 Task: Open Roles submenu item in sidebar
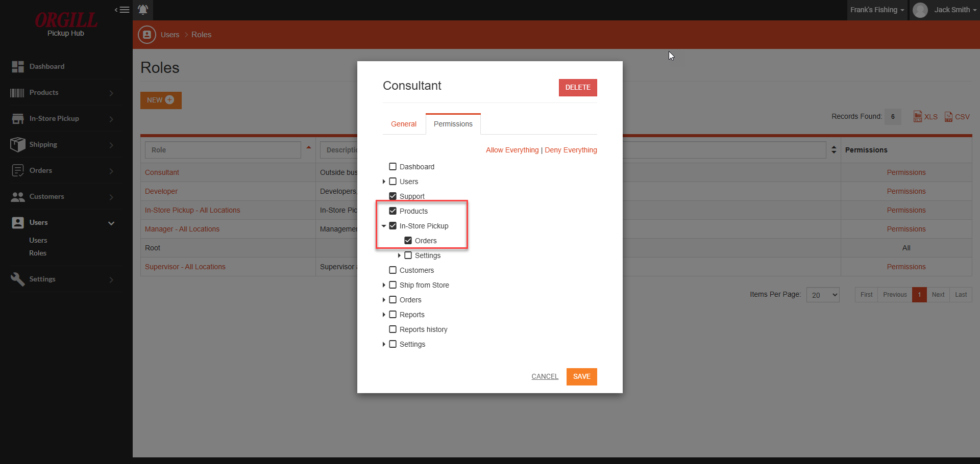(x=38, y=253)
